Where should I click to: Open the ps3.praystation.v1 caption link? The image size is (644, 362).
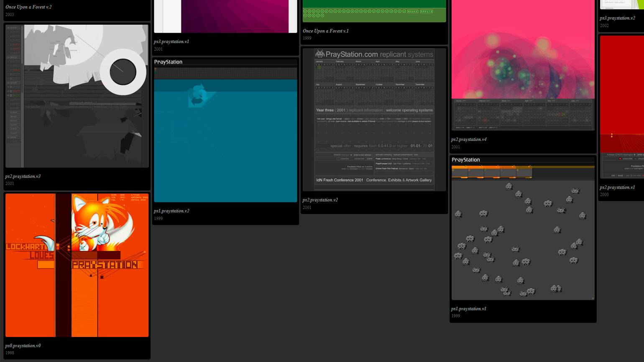tap(171, 42)
